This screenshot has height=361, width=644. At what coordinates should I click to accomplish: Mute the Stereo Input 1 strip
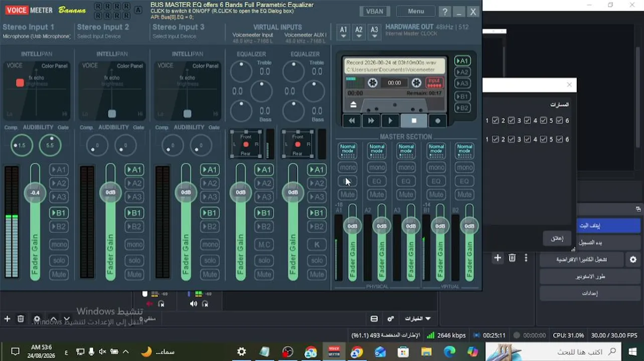[x=59, y=274]
